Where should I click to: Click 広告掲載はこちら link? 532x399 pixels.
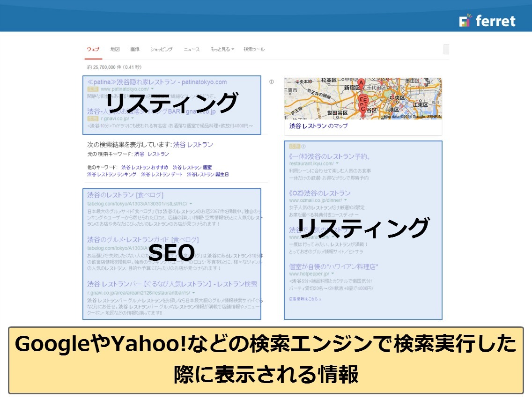point(305,299)
